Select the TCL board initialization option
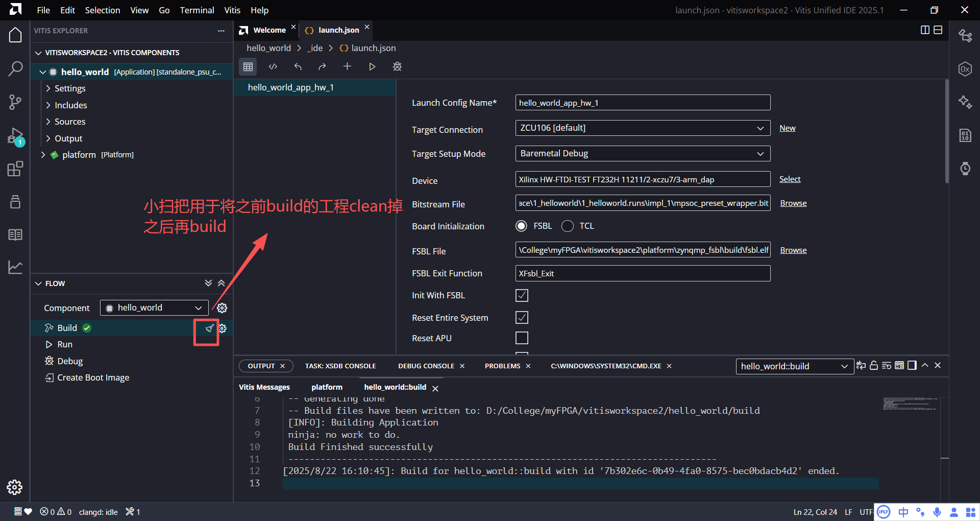Viewport: 980px width, 521px height. coord(567,226)
